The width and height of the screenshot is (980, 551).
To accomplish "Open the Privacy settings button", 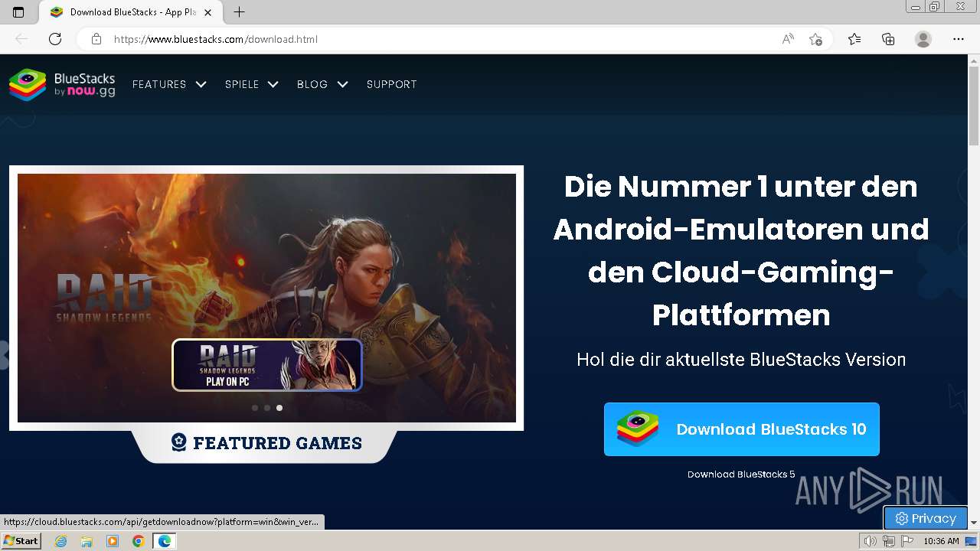I will (x=926, y=518).
